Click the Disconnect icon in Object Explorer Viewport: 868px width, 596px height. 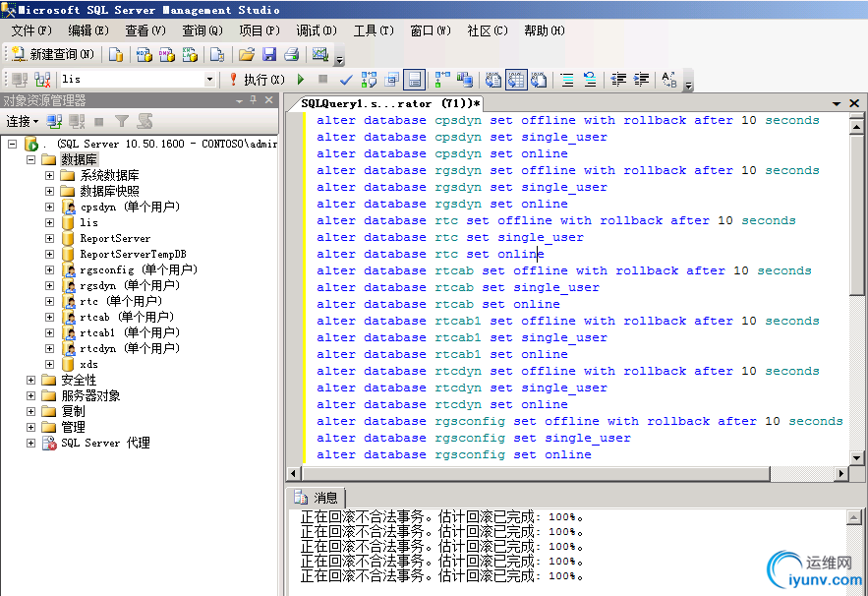[77, 121]
